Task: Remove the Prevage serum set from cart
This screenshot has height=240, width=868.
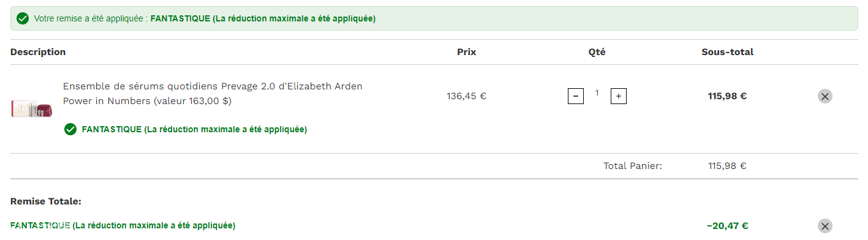Action: tap(825, 96)
